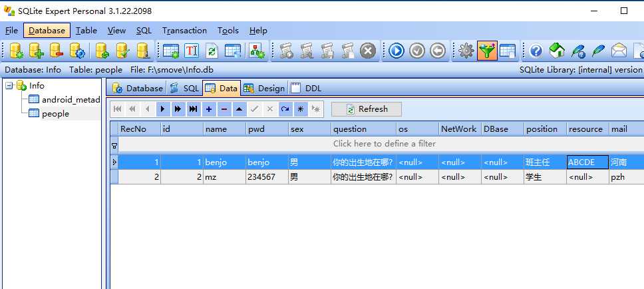Click the New Table icon with green star
The height and width of the screenshot is (289, 644).
click(171, 51)
